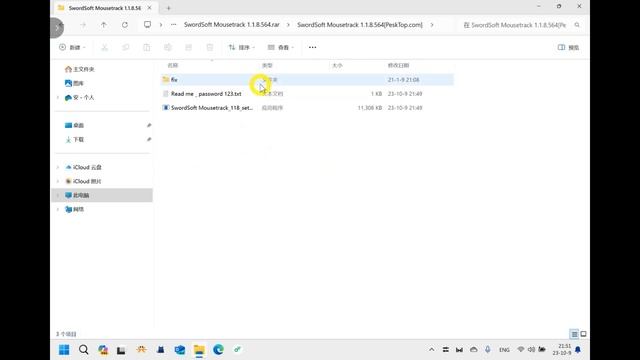Open the OneDrive 个人 sidebar item
Viewport: 640px width, 360px height.
80,98
